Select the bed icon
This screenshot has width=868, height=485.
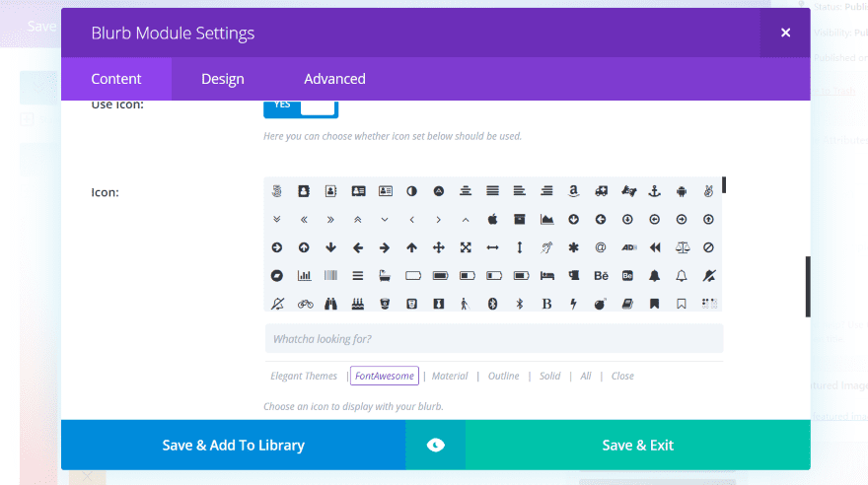[547, 275]
